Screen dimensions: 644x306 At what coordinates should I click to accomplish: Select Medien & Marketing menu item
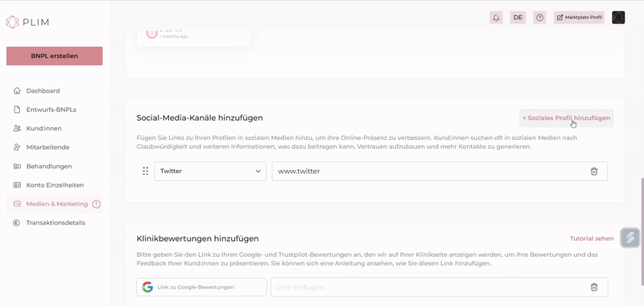pos(54,204)
